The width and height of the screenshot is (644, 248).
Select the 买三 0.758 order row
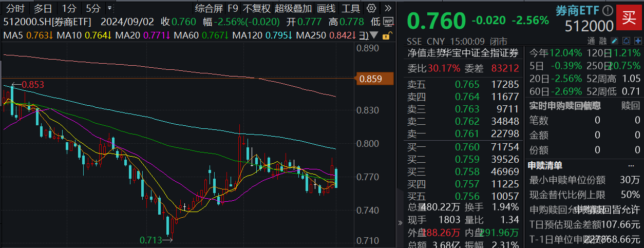[463, 172]
